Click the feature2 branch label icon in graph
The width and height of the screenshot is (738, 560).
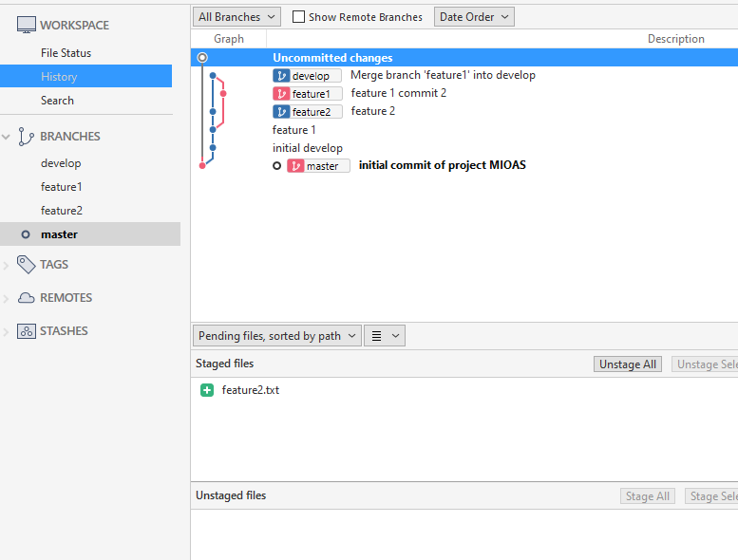[x=281, y=111]
